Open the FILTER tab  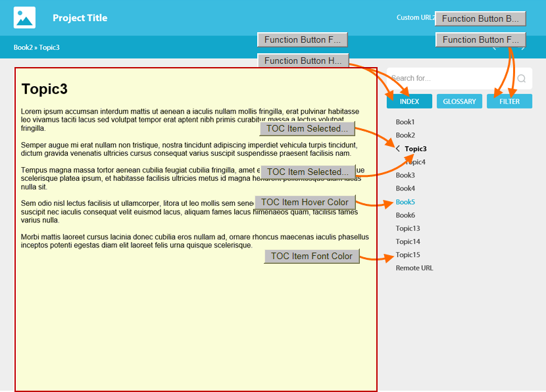(509, 101)
